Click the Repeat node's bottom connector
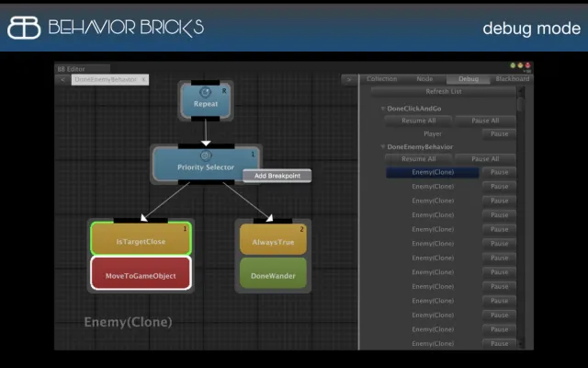588x368 pixels. (206, 119)
